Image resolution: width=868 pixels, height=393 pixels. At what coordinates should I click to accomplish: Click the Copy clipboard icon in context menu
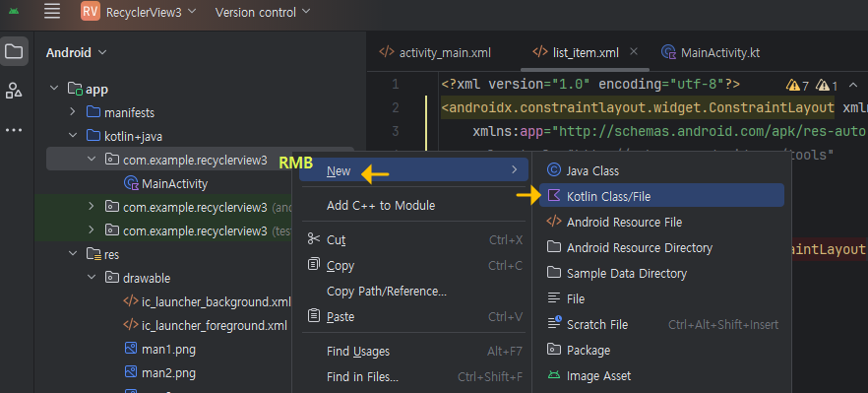(x=314, y=264)
